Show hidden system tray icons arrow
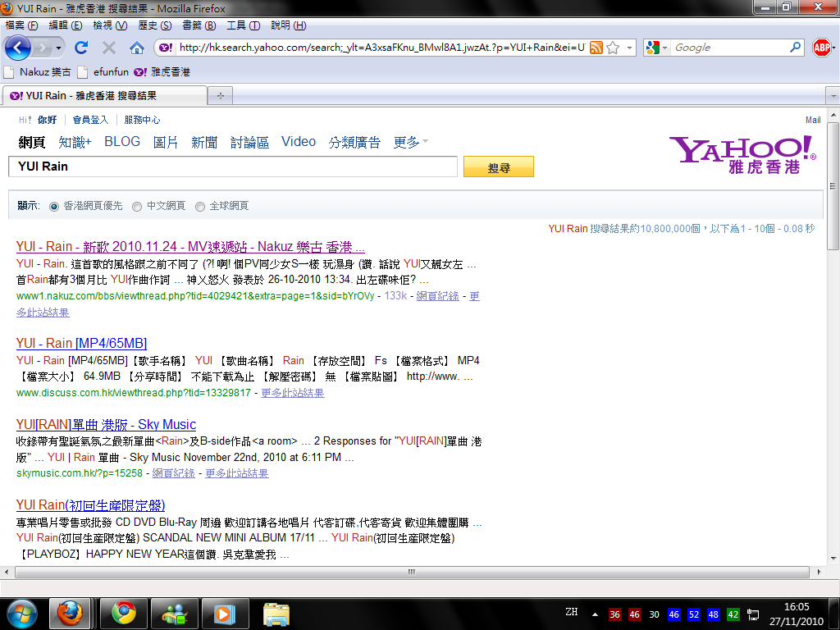840x630 pixels. click(x=595, y=614)
